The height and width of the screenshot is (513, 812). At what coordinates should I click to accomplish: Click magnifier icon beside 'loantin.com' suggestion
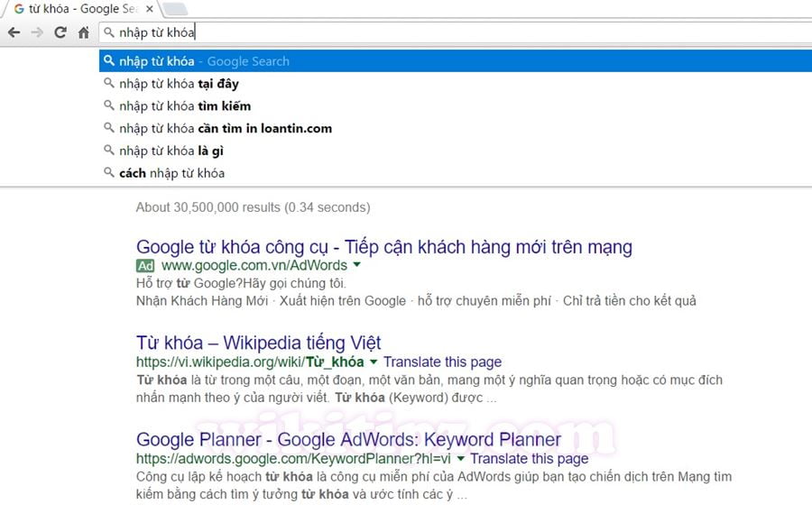tap(109, 127)
